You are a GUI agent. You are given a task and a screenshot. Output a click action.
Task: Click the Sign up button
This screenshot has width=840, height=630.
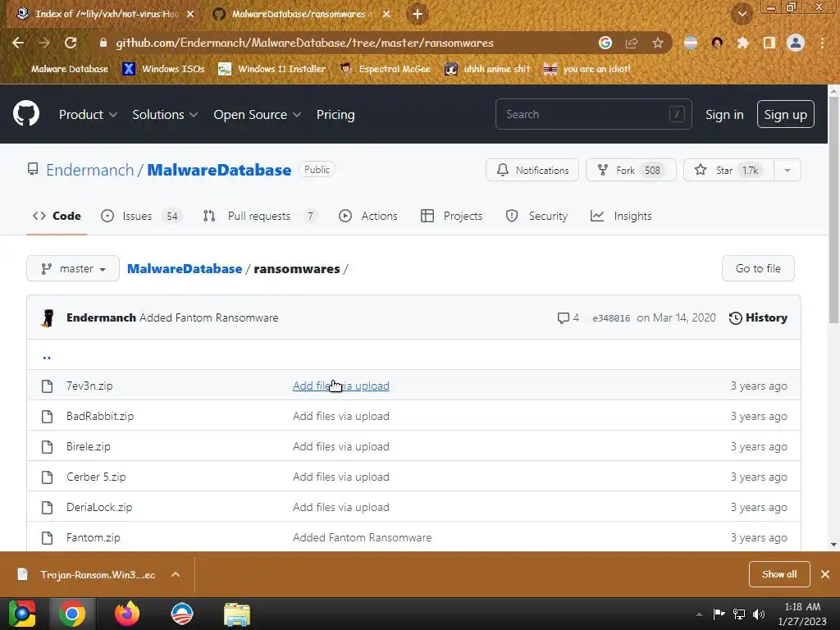coord(785,114)
